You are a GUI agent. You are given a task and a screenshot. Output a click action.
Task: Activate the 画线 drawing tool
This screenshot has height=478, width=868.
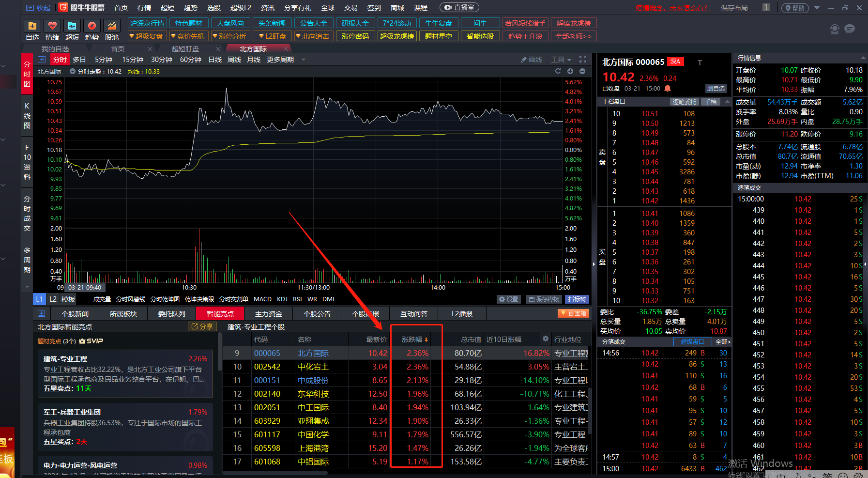click(x=532, y=60)
